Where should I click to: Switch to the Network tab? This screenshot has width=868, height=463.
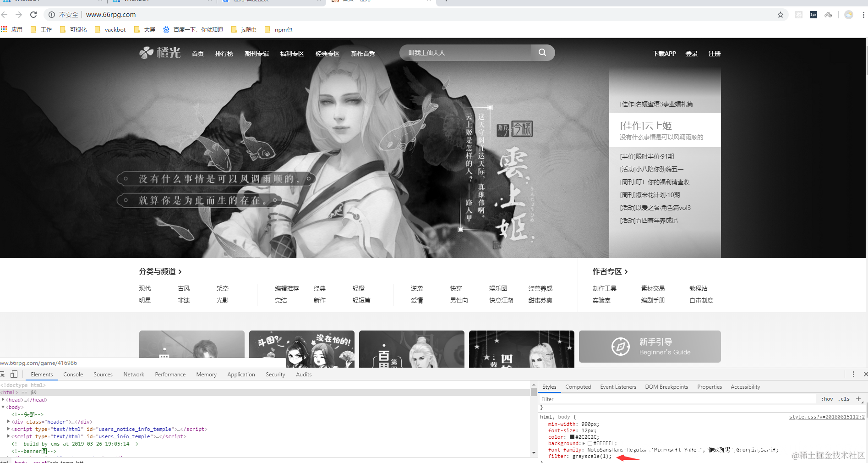point(134,375)
